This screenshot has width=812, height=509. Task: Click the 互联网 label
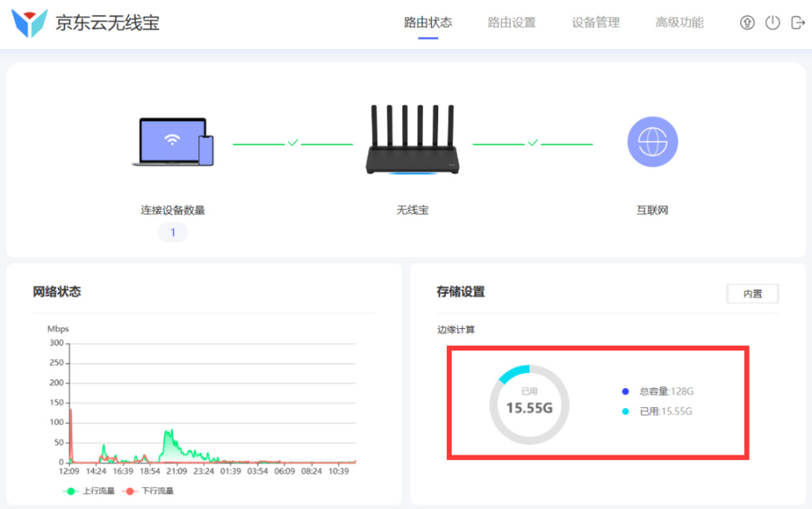653,210
